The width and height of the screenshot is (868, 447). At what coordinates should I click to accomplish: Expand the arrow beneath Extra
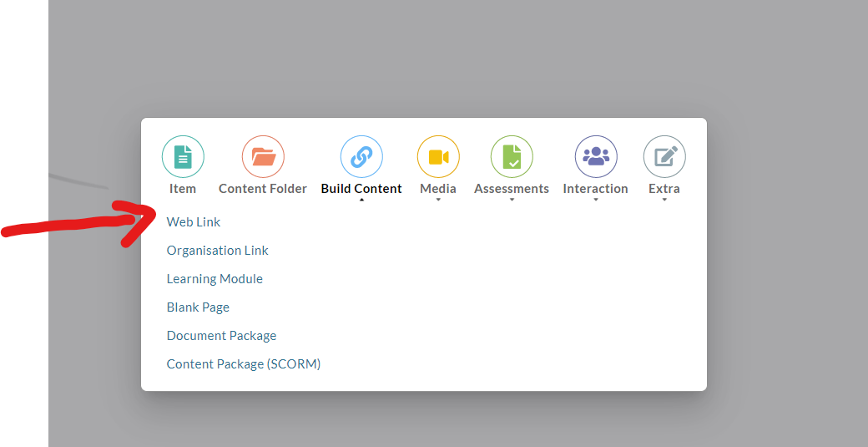664,200
